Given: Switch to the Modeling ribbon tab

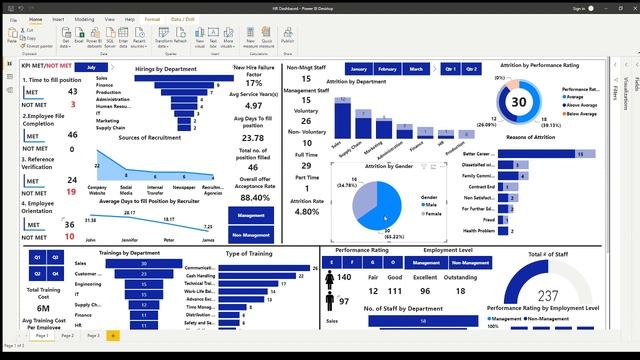Looking at the screenshot, I should pyautogui.click(x=84, y=20).
